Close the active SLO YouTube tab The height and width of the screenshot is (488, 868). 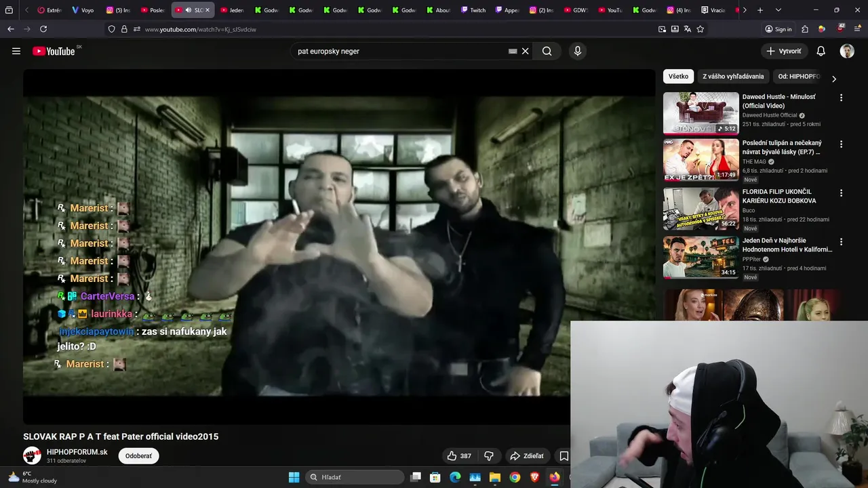[x=208, y=10]
